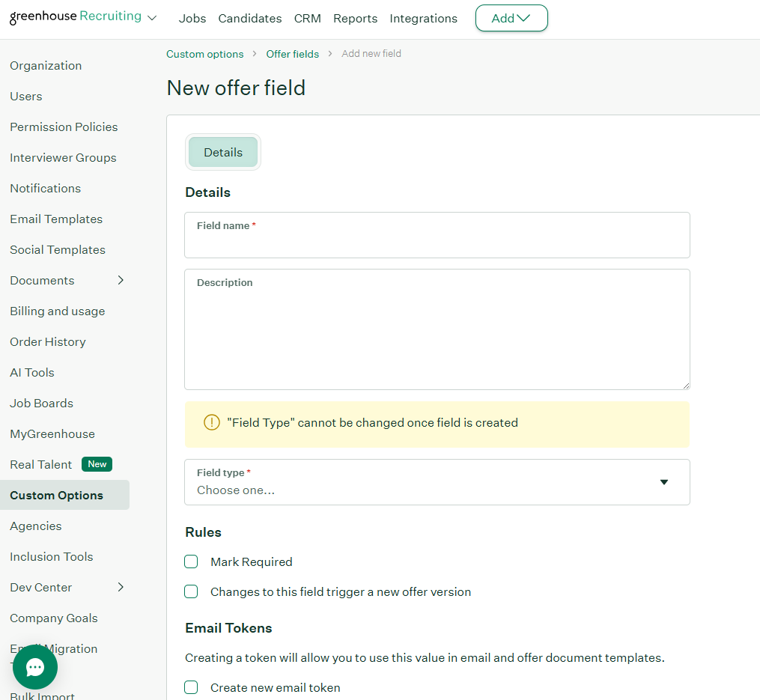Viewport: 760px width, 700px height.
Task: Go to Candidates in top navigation
Action: click(x=250, y=19)
